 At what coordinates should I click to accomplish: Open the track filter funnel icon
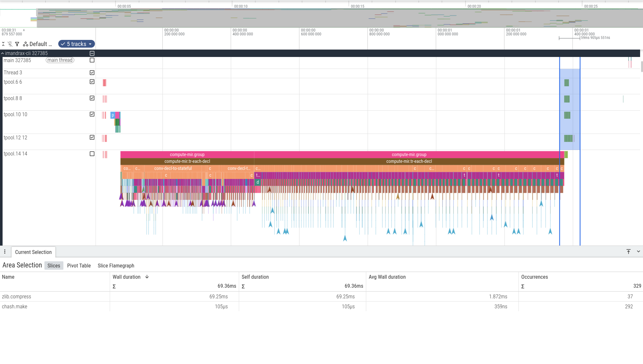click(17, 44)
